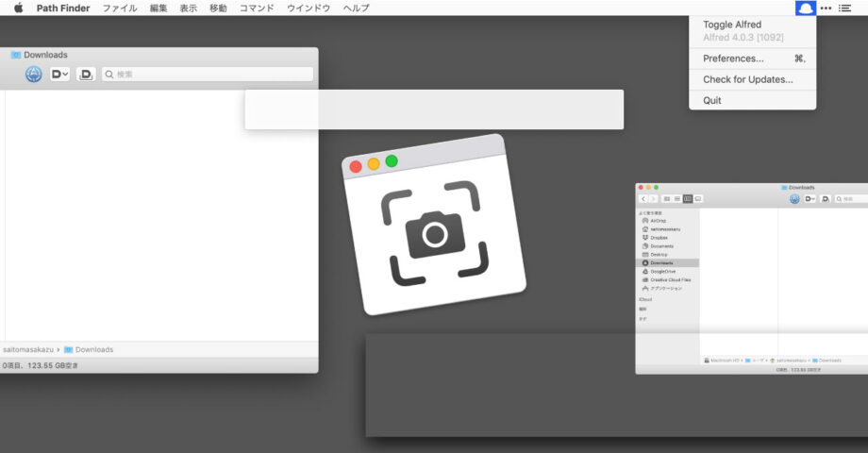868x453 pixels.
Task: Switch to icon view in small Finder window
Action: tap(667, 199)
